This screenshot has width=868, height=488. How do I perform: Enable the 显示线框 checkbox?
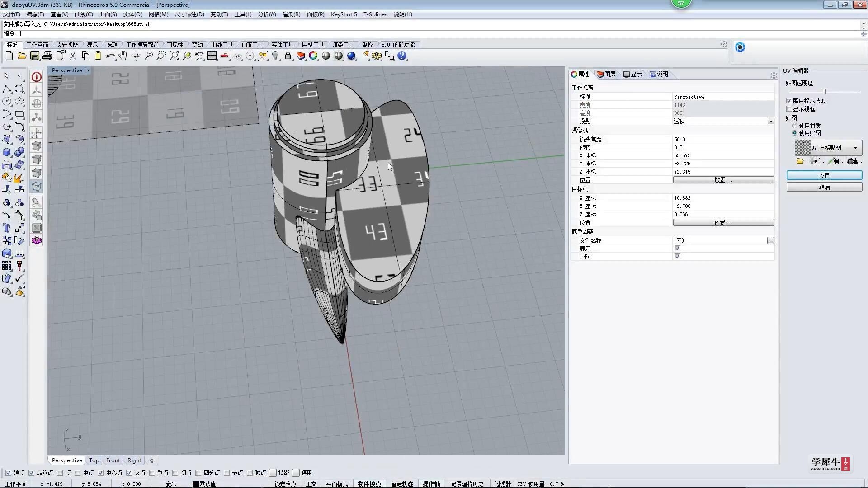pos(789,109)
